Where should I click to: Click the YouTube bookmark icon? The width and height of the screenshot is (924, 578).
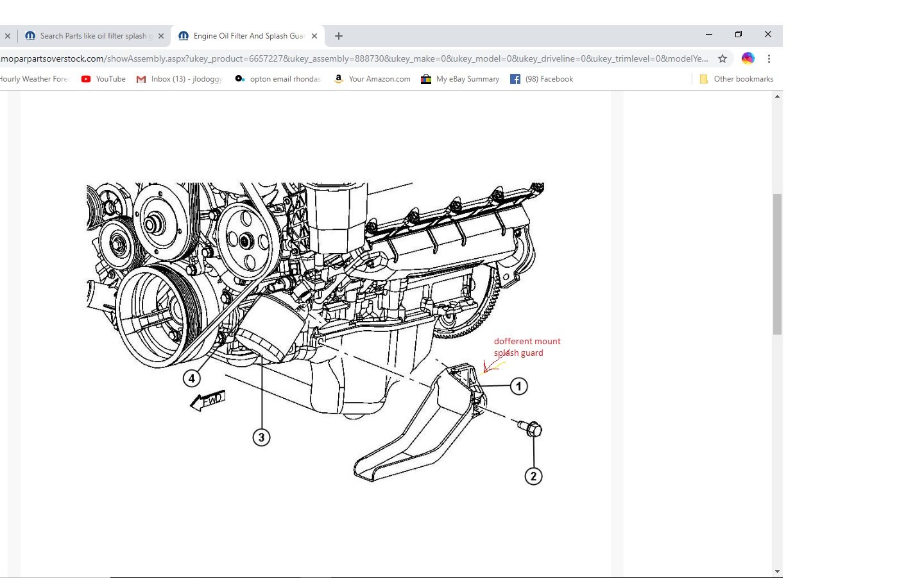[x=86, y=79]
